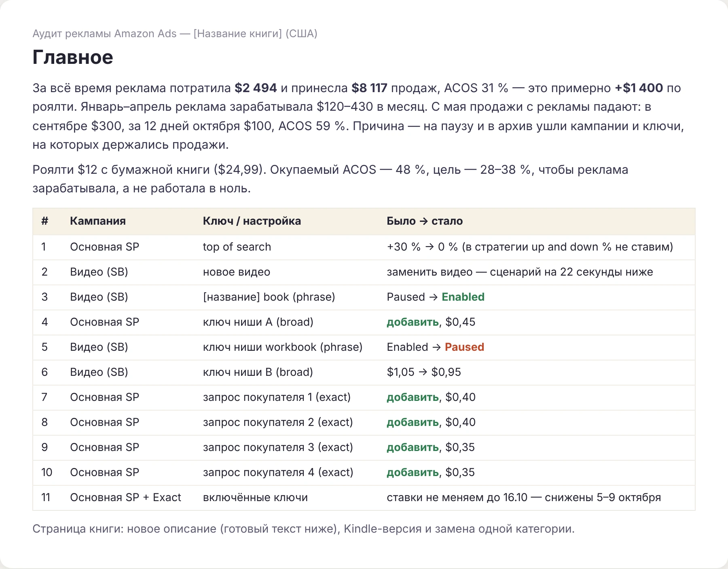Select the "ключ ниши workbook (phrase)" cell

(x=283, y=347)
